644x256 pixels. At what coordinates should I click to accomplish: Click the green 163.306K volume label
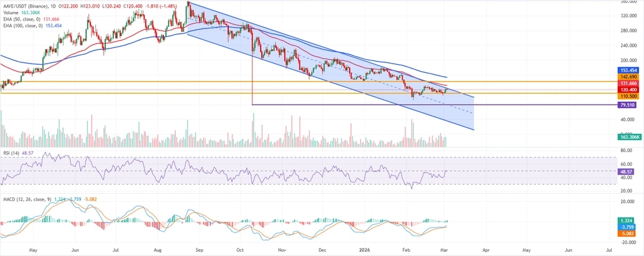tap(629, 136)
